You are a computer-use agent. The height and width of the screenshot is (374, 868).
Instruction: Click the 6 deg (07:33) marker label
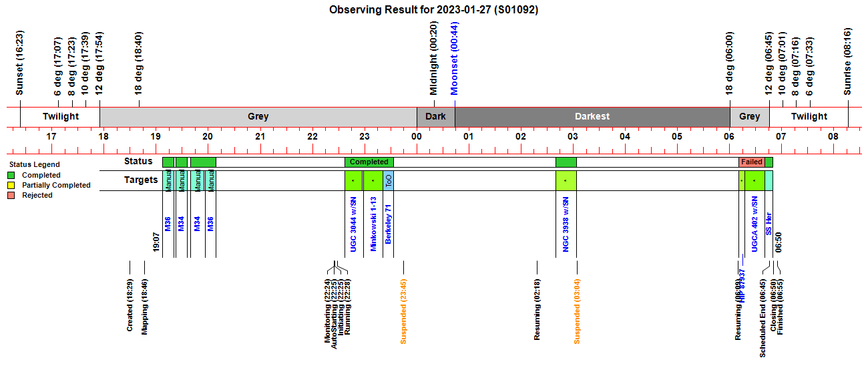[810, 66]
